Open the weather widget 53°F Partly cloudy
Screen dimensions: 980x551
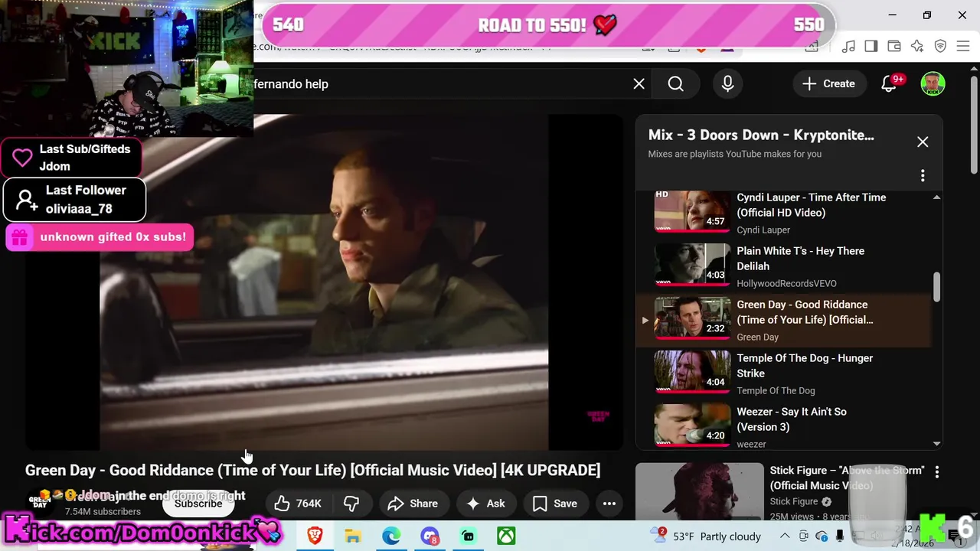706,536
